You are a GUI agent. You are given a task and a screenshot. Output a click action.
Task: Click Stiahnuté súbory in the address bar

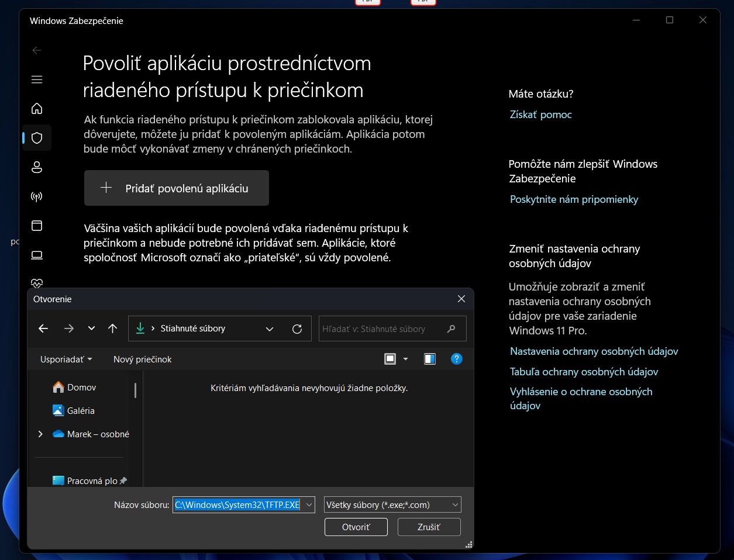coord(193,329)
